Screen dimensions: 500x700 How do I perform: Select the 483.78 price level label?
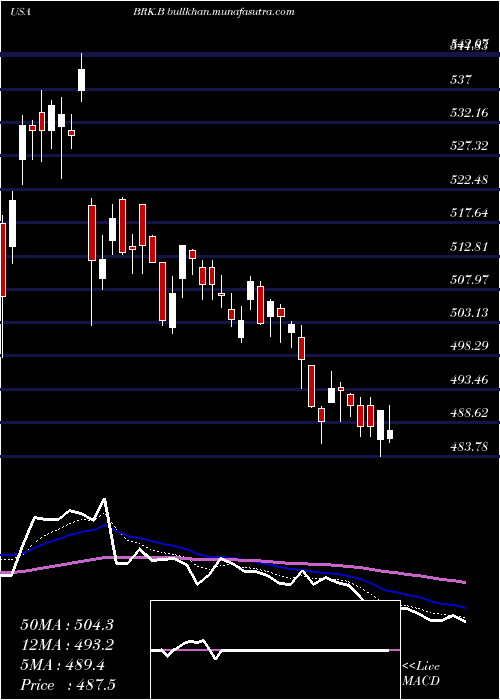[470, 446]
